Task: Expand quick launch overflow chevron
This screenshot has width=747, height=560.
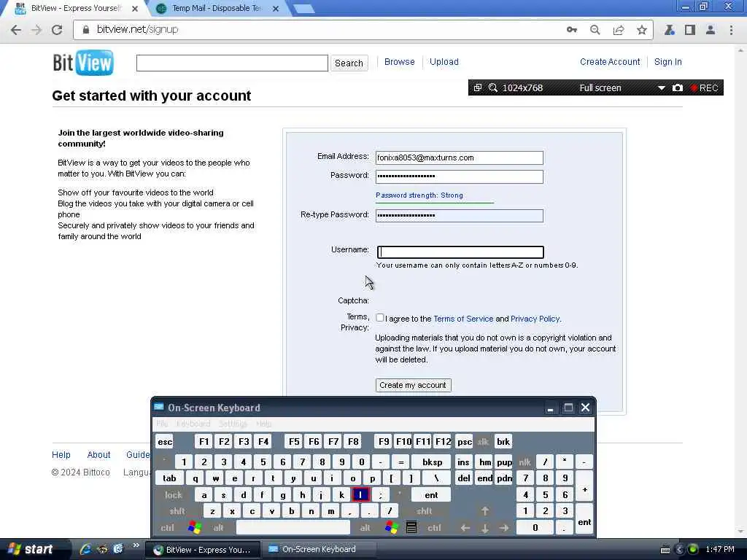Action: click(136, 545)
